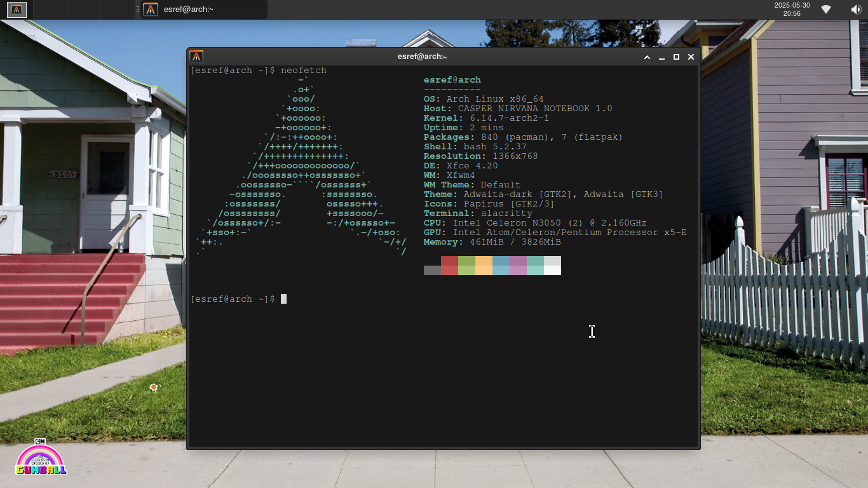Click the dark gray swatch in the neofetch palette

pos(432,270)
